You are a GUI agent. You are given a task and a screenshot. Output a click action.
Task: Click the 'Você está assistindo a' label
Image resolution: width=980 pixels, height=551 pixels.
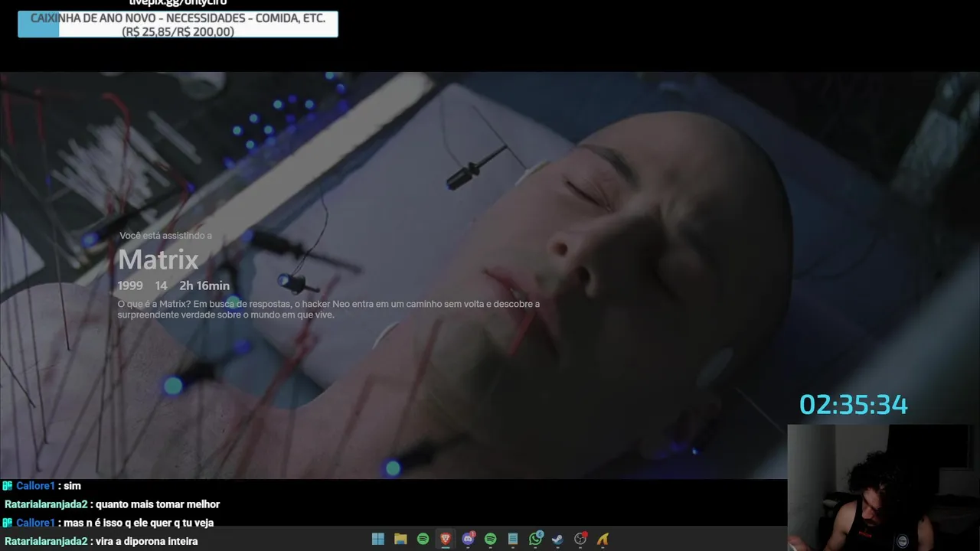[x=165, y=236]
